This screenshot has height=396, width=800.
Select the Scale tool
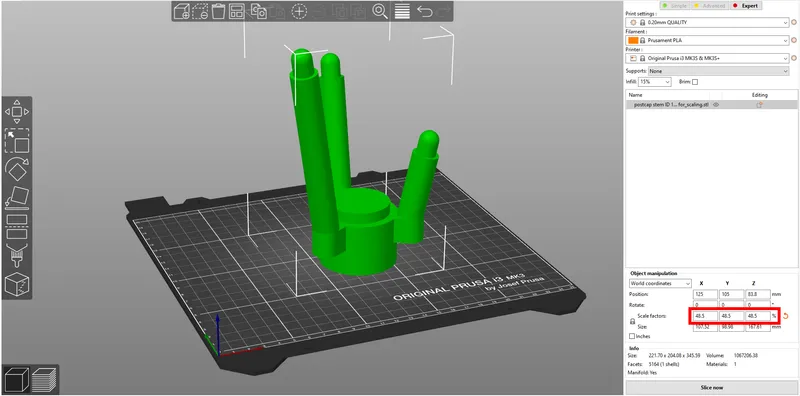click(x=17, y=140)
